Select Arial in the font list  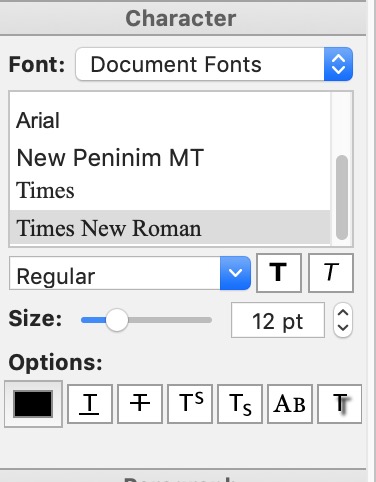pos(170,120)
